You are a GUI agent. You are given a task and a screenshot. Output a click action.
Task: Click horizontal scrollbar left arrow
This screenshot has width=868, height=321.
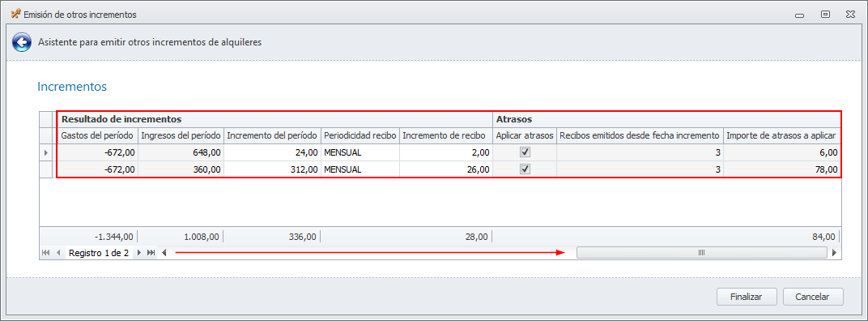tap(164, 253)
